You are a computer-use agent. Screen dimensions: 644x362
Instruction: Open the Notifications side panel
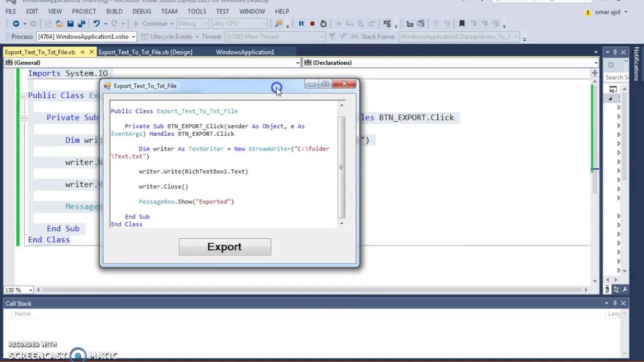tap(637, 64)
